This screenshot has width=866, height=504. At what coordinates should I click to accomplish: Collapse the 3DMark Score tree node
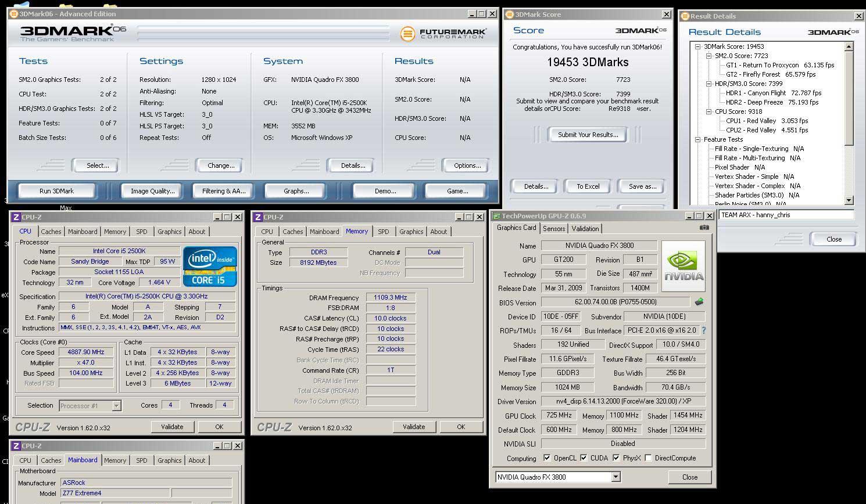coord(698,46)
